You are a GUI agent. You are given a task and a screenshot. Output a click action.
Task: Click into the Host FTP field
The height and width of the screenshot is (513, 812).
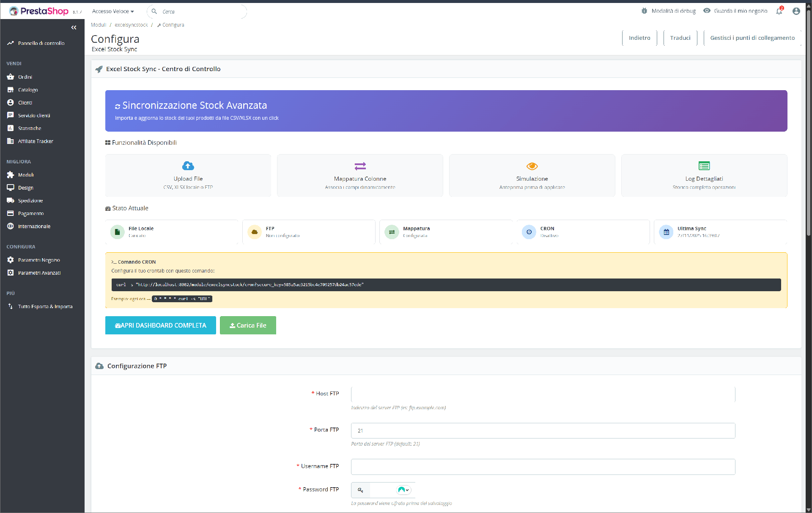(543, 394)
